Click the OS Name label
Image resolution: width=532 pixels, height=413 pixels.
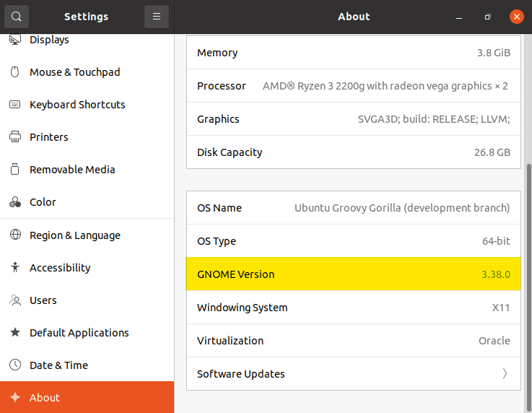coord(219,208)
